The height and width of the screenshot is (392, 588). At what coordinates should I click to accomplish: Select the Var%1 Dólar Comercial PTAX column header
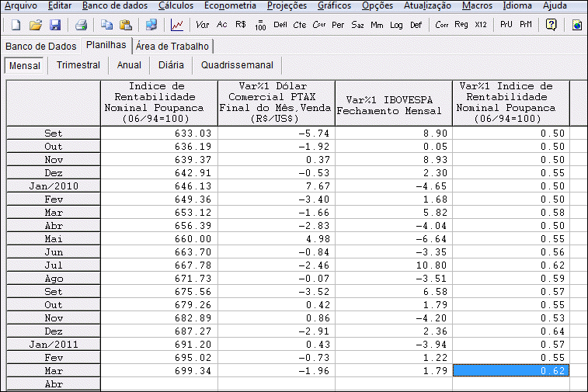click(x=277, y=102)
